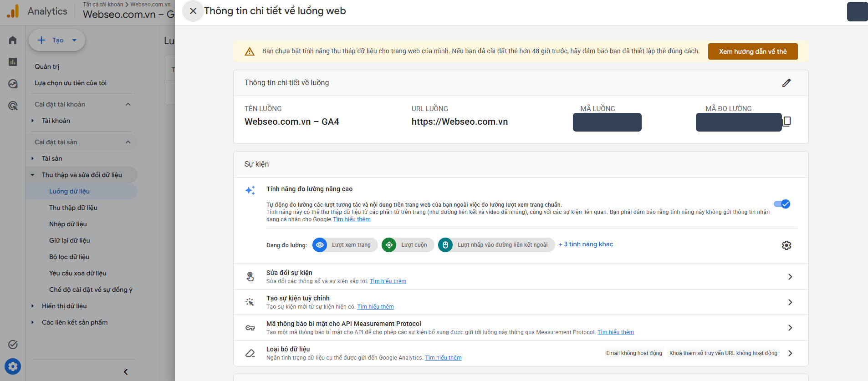868x381 pixels.
Task: Edit stream details with pencil icon
Action: click(x=786, y=83)
